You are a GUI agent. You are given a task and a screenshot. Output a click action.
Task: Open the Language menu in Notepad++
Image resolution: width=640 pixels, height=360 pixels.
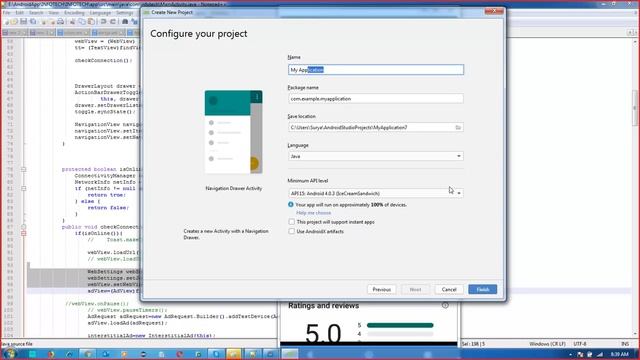(x=100, y=13)
